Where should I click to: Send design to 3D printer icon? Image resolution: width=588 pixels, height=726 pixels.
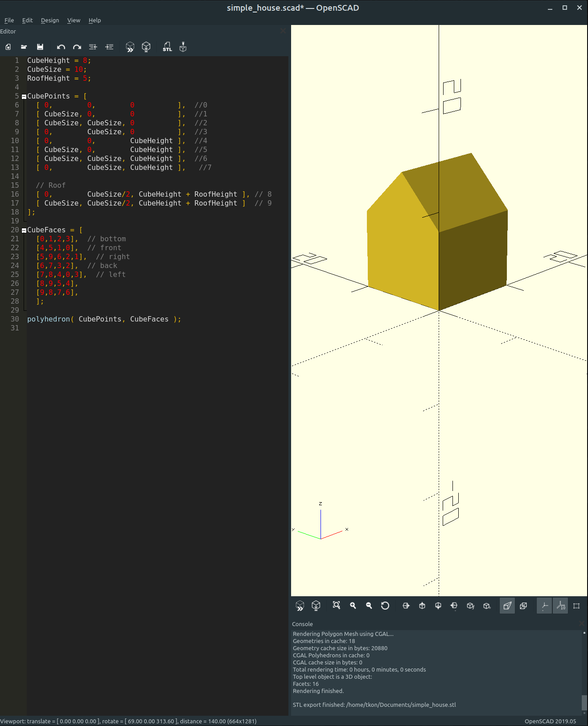click(183, 47)
